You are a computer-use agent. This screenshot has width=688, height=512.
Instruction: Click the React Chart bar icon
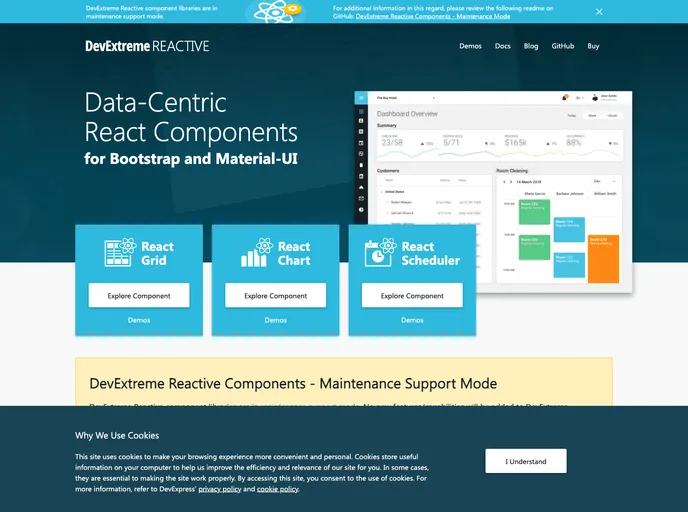tap(255, 253)
